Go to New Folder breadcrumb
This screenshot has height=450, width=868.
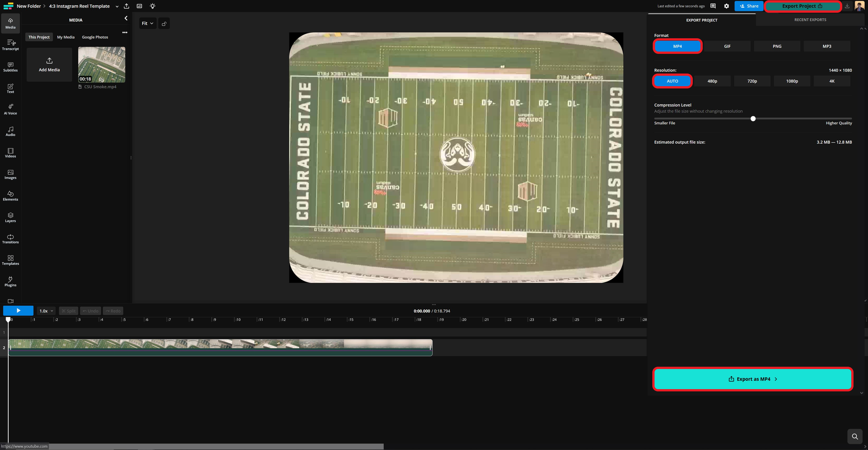(29, 6)
